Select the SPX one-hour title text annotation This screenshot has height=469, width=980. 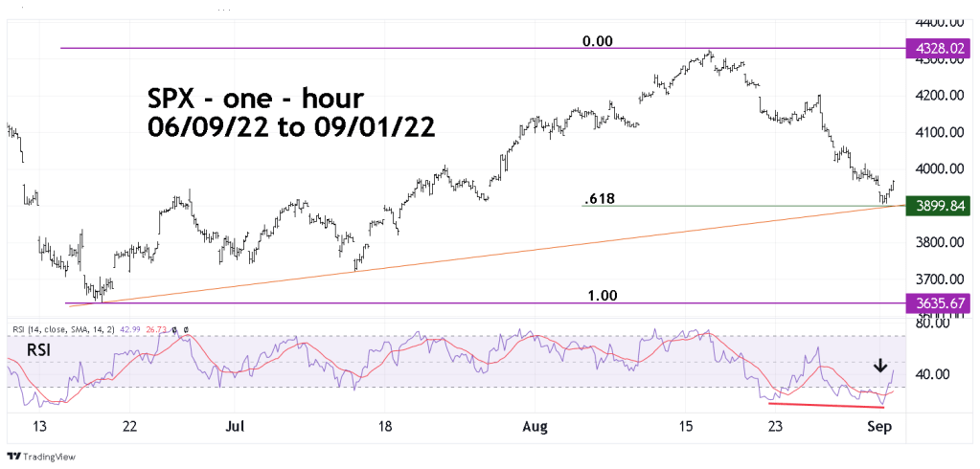[x=290, y=112]
